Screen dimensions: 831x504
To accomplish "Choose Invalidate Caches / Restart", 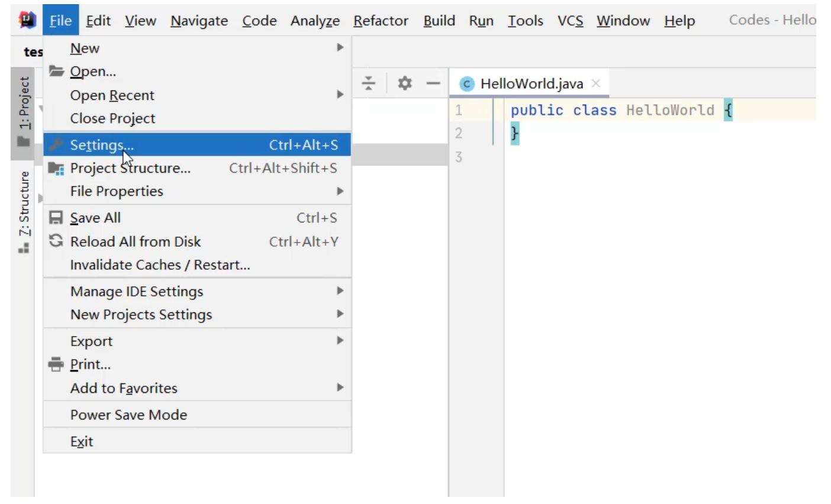I will click(x=160, y=265).
